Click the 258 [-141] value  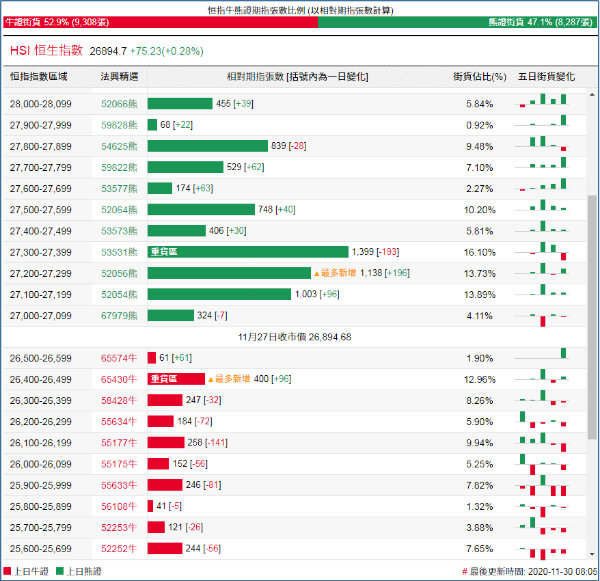coord(207,442)
